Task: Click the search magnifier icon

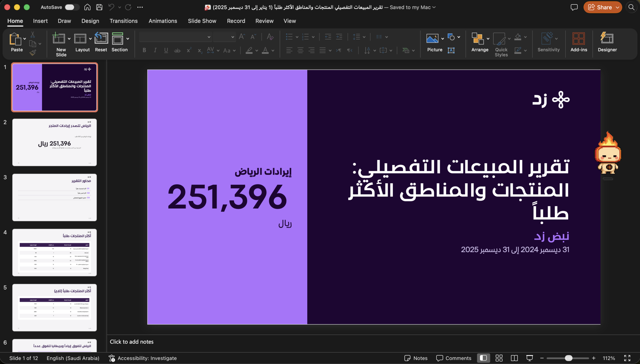Action: [631, 7]
